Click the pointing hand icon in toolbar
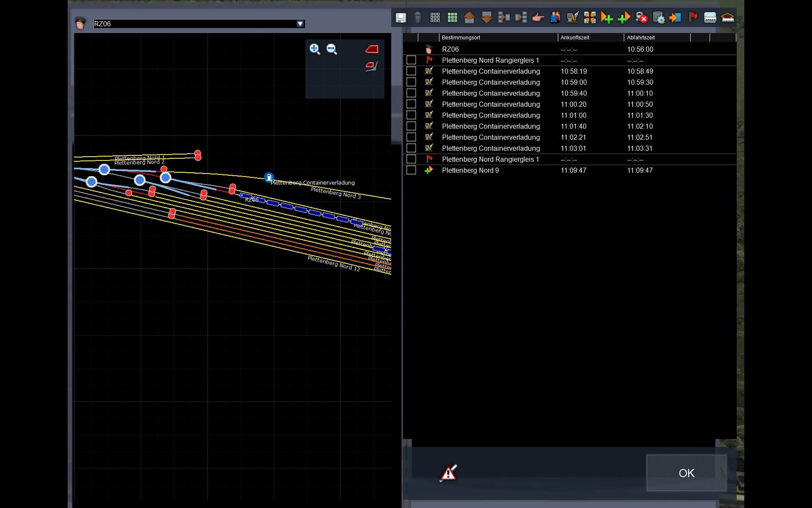Screen dimensions: 812x508 point(538,17)
